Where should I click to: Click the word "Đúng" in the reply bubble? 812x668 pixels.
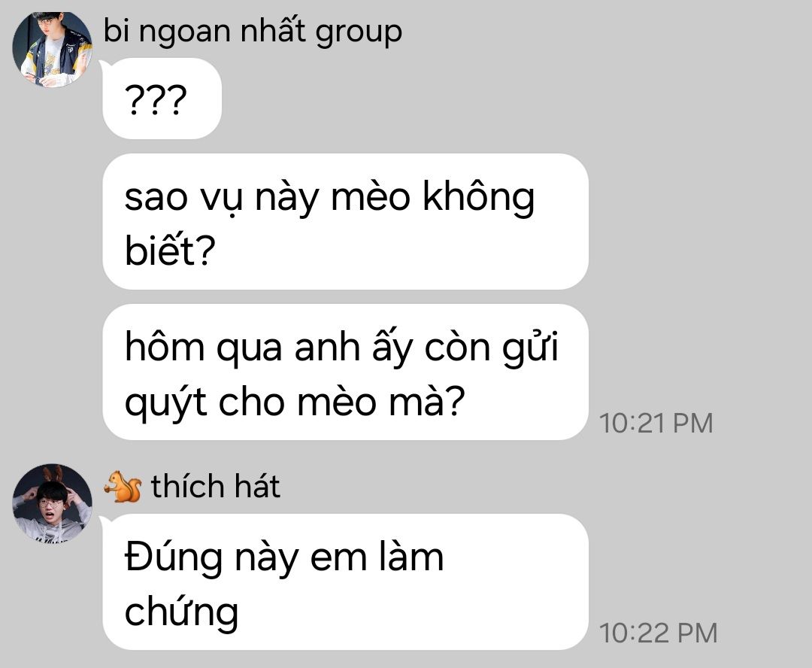pos(174,558)
